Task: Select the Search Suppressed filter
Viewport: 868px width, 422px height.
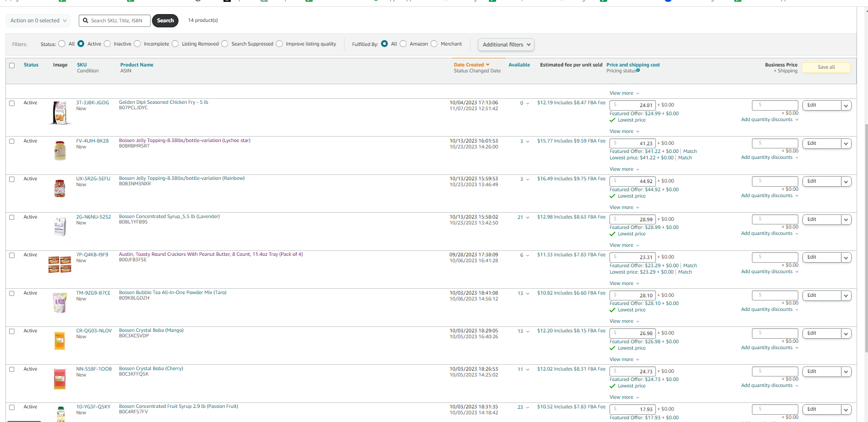Action: pos(225,44)
